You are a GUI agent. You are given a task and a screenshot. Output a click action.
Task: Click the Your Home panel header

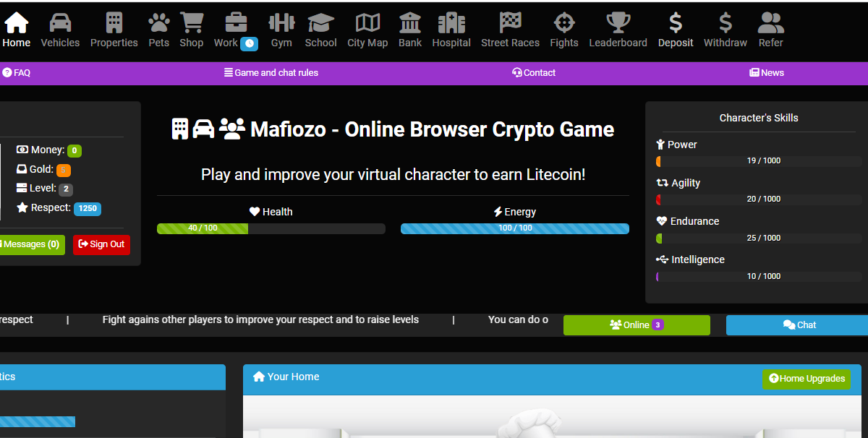[551, 379]
